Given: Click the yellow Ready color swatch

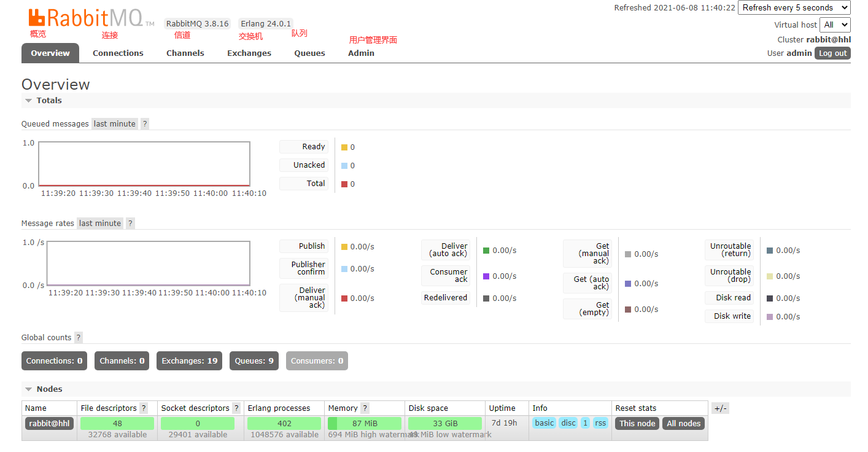Looking at the screenshot, I should pyautogui.click(x=344, y=147).
